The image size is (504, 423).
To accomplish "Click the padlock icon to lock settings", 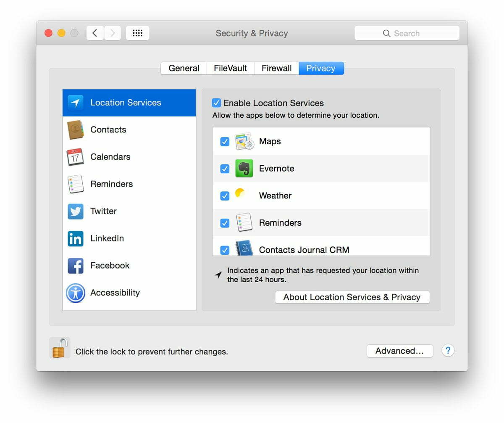I will [59, 348].
